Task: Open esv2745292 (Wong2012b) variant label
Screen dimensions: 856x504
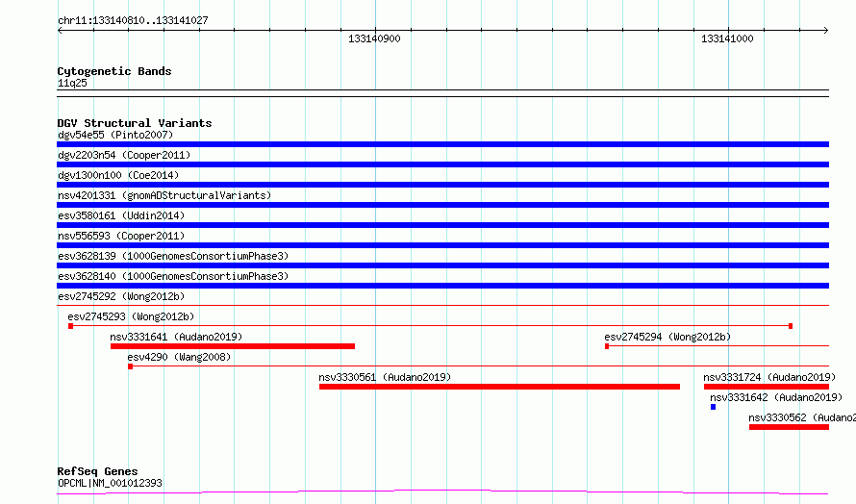Action: point(121,296)
